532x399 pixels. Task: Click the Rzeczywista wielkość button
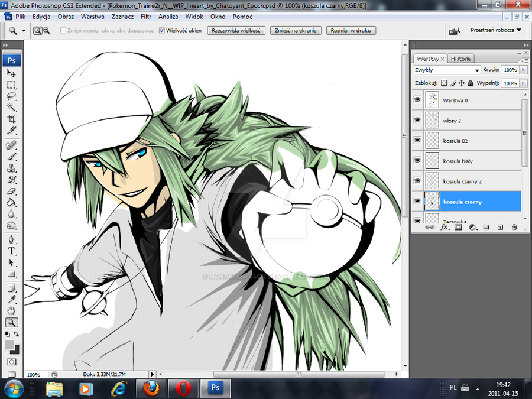(x=236, y=31)
